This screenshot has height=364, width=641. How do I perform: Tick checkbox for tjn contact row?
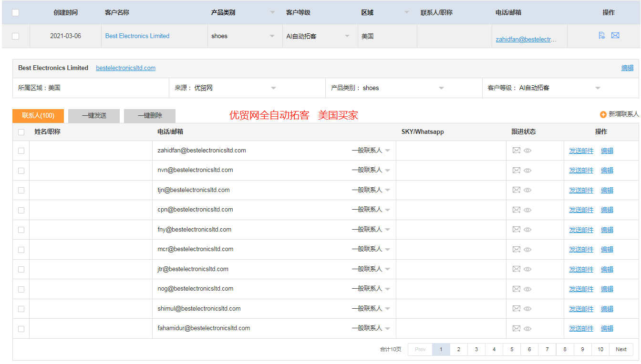[21, 190]
